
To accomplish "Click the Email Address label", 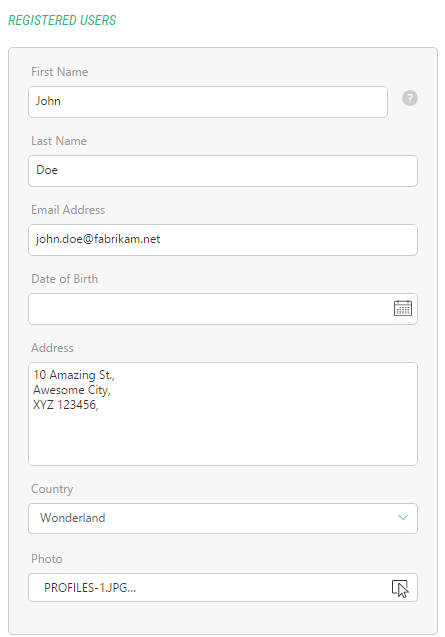I will click(68, 210).
